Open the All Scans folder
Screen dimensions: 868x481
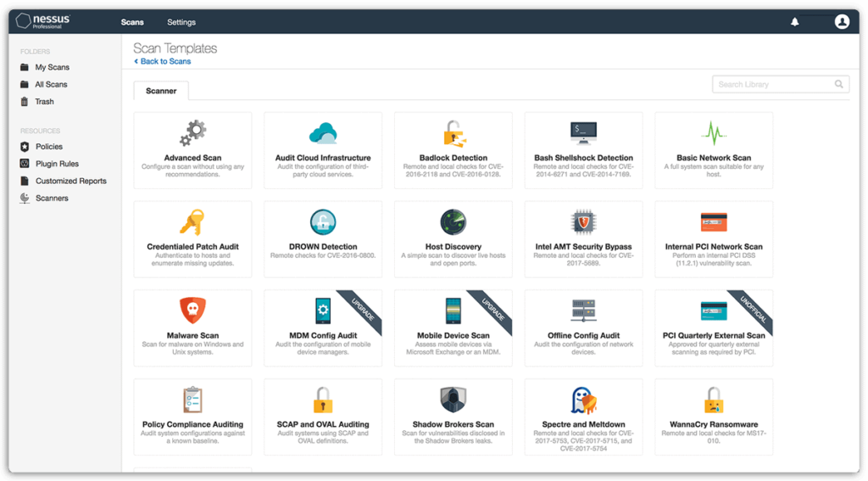51,84
